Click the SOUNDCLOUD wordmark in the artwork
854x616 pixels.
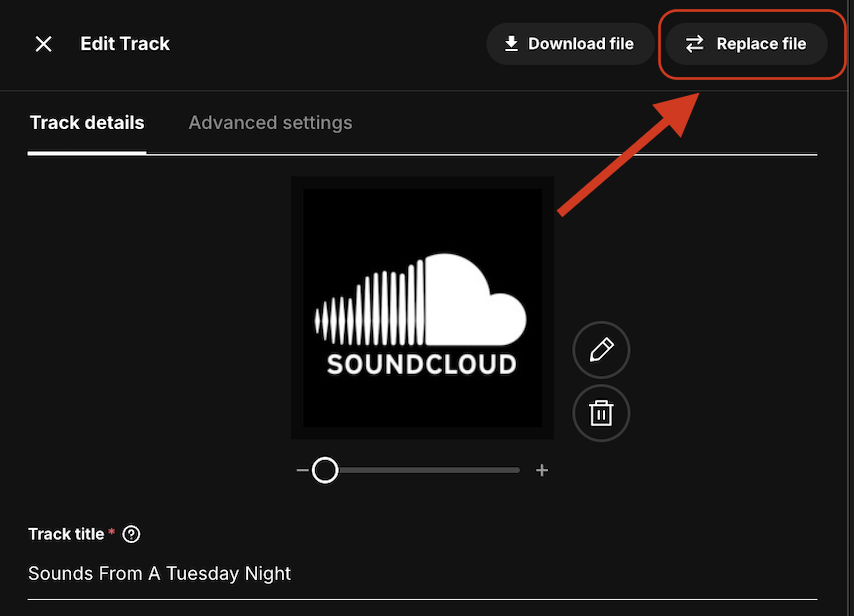pos(422,364)
